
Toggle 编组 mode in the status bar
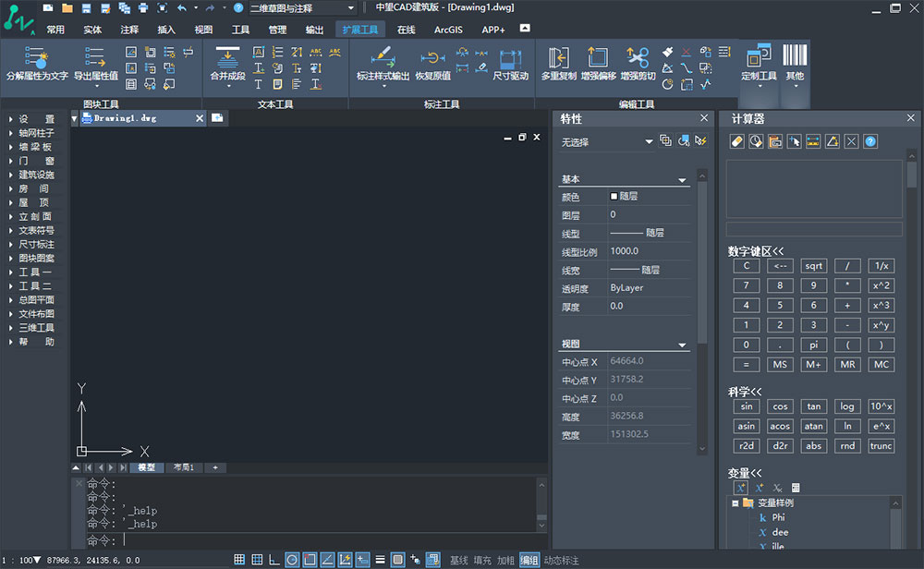tap(528, 559)
